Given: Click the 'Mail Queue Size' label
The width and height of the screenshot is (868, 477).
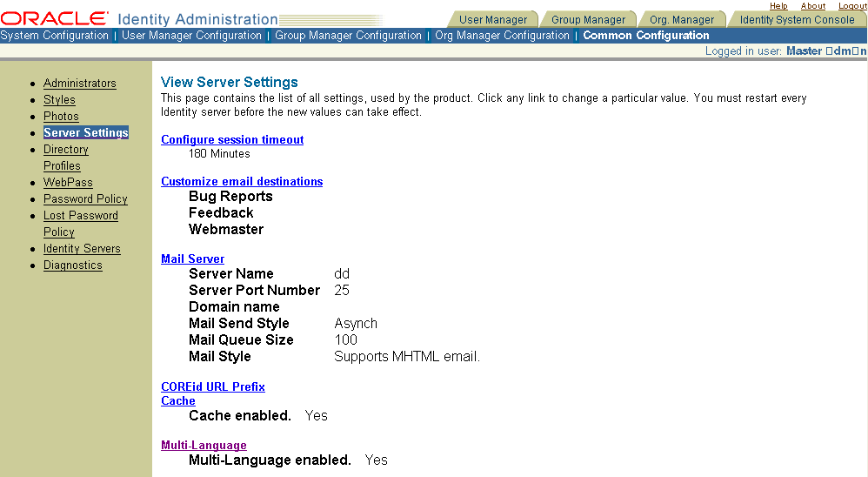Looking at the screenshot, I should (x=241, y=340).
